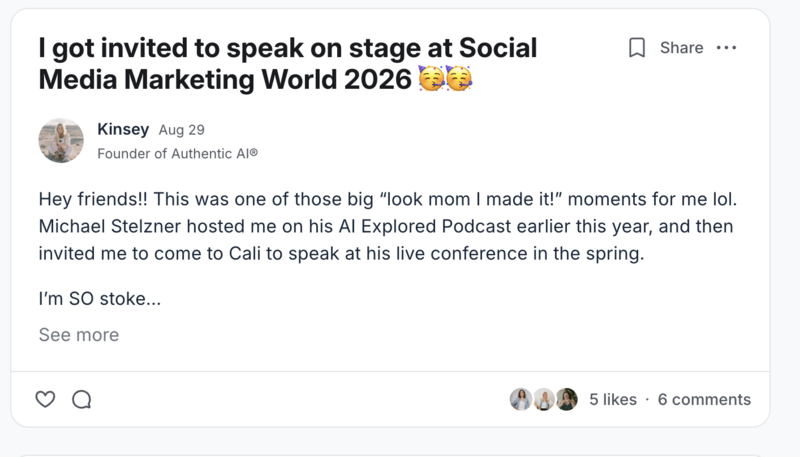The width and height of the screenshot is (800, 457).
Task: View the 5 likes list
Action: point(613,399)
